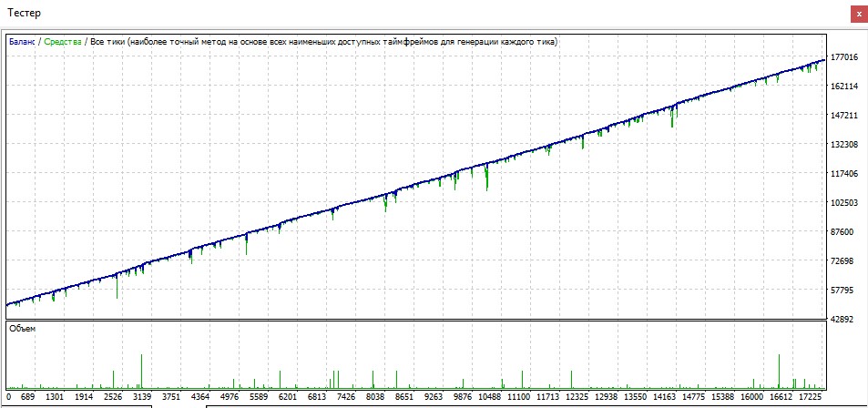Click the 17225 trade number label
Image resolution: width=868 pixels, height=408 pixels.
coord(810,397)
